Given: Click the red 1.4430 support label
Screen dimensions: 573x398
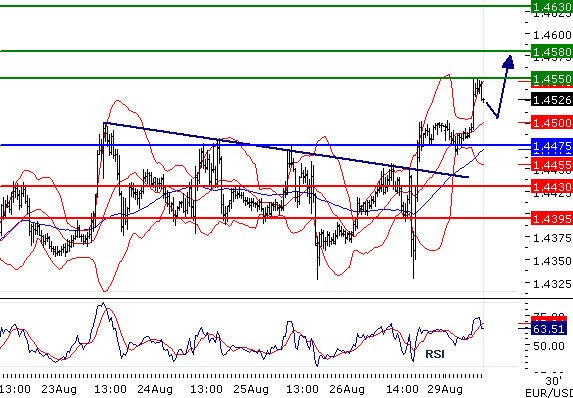Looking at the screenshot, I should [x=551, y=187].
